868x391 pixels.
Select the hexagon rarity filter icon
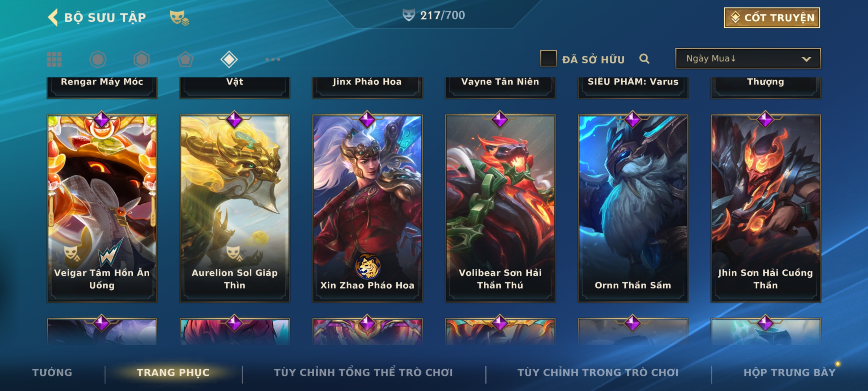[x=141, y=59]
